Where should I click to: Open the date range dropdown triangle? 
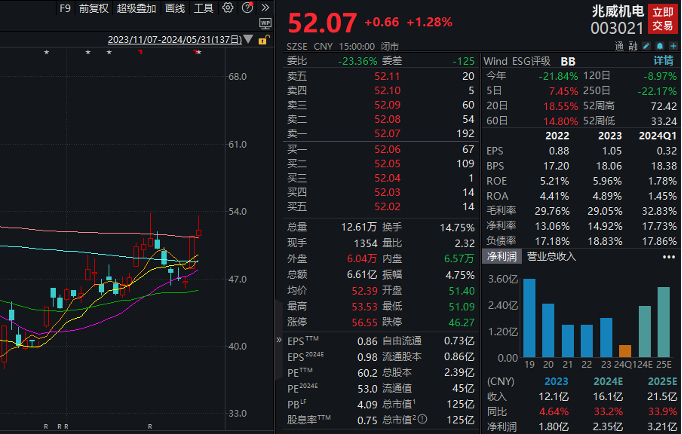point(248,40)
